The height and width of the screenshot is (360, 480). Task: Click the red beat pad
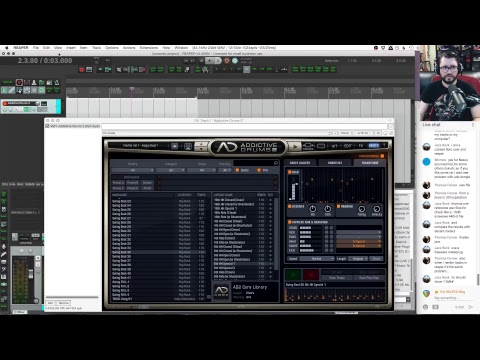(x=311, y=275)
